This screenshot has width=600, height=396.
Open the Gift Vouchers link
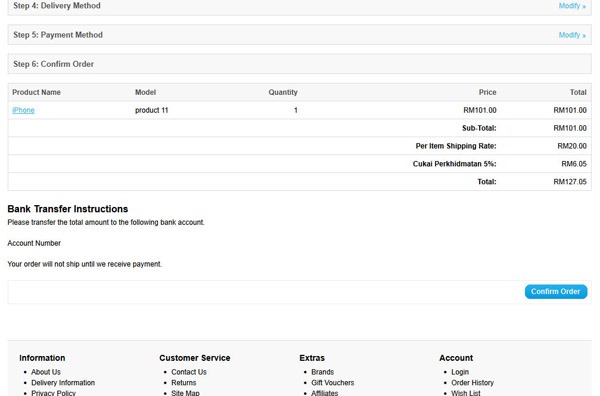coord(333,383)
